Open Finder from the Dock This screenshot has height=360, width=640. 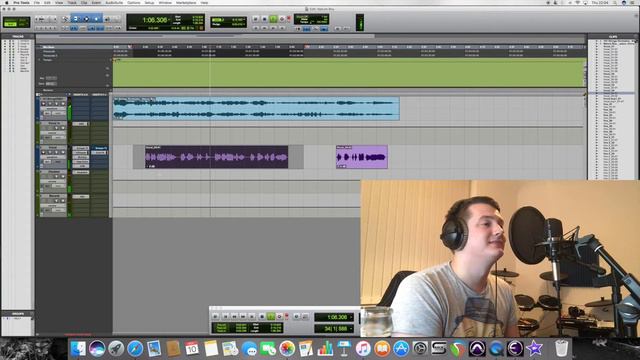(78, 349)
